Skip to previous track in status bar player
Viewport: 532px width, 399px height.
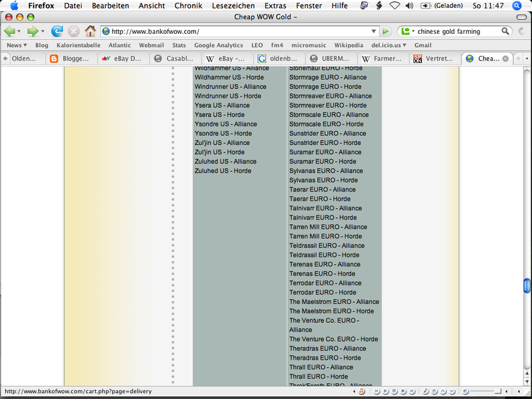click(x=377, y=392)
